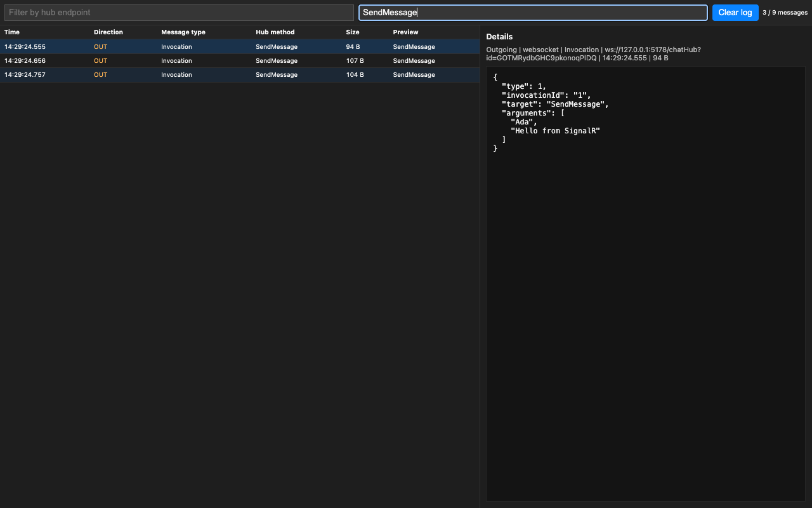Click Invocation in the 14:29:24.555 row
Image resolution: width=812 pixels, height=508 pixels.
(176, 47)
